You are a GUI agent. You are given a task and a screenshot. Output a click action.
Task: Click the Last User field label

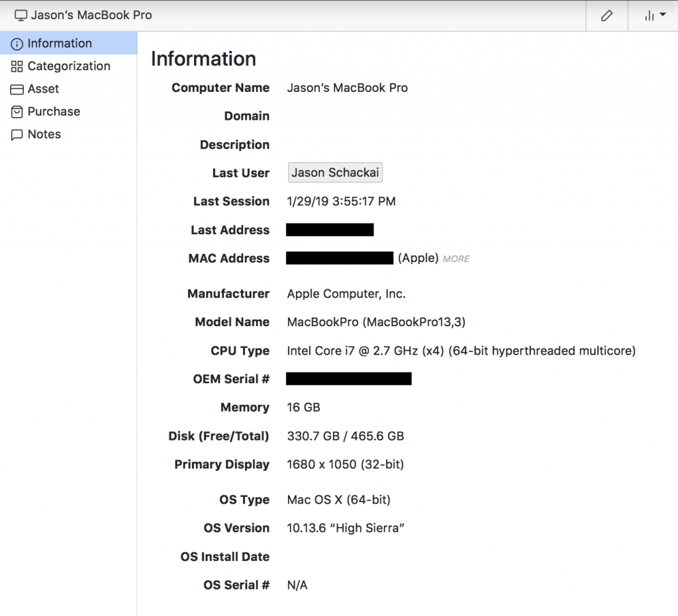(241, 173)
